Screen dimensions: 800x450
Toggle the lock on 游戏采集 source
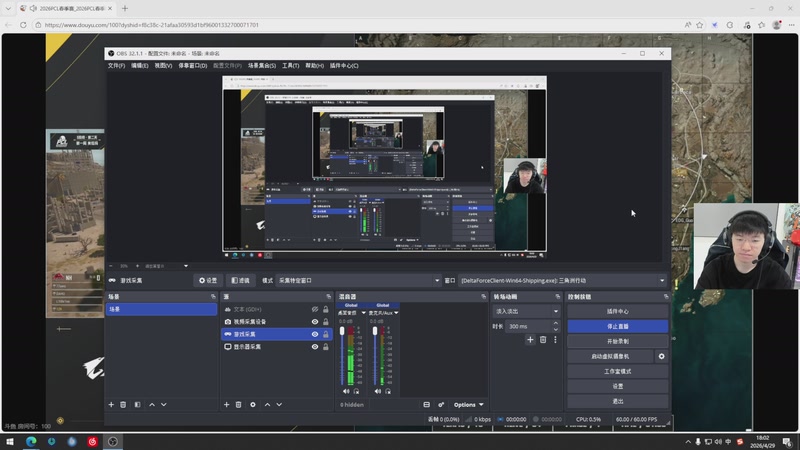(x=326, y=334)
